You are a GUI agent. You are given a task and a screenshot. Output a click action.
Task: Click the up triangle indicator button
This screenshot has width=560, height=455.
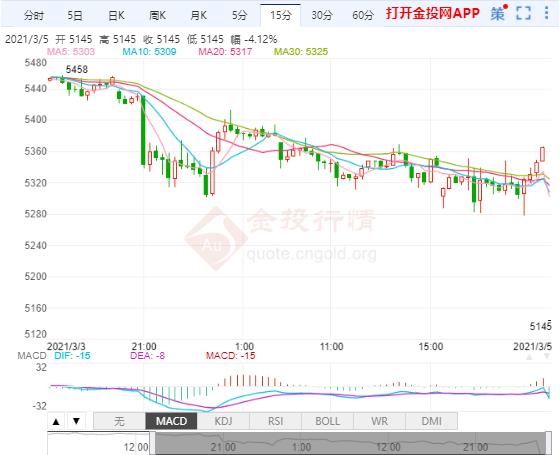(x=56, y=421)
